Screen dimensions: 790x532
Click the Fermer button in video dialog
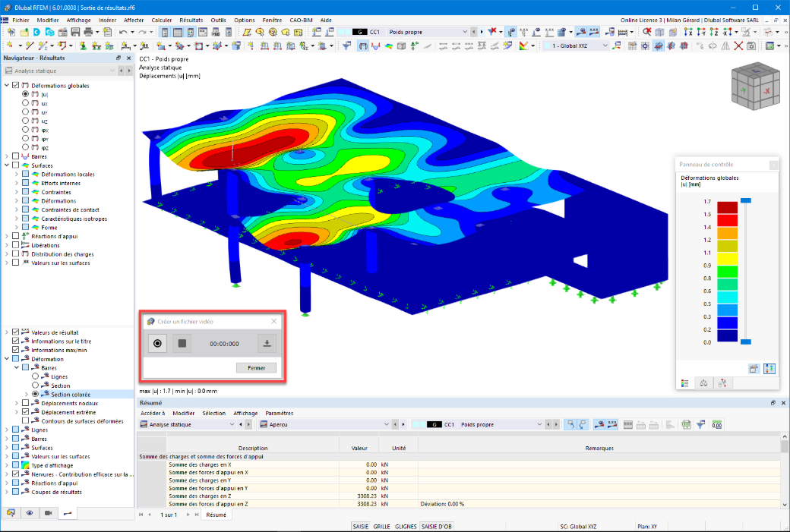[x=257, y=368]
